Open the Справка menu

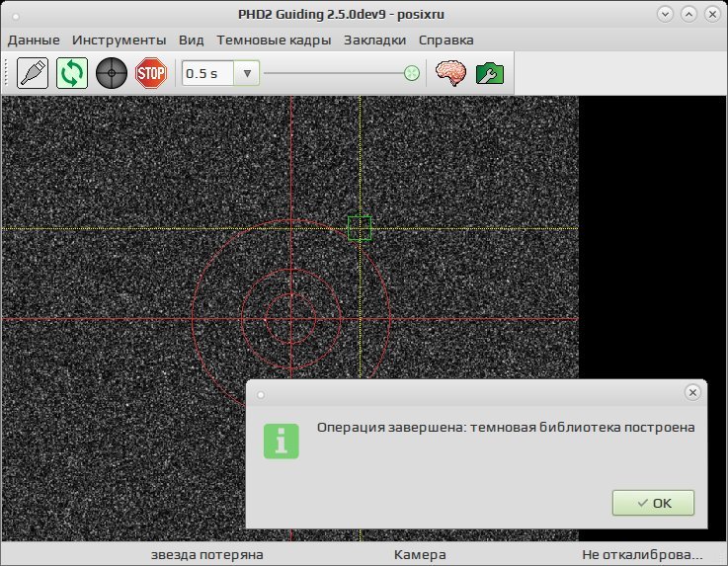pos(446,40)
